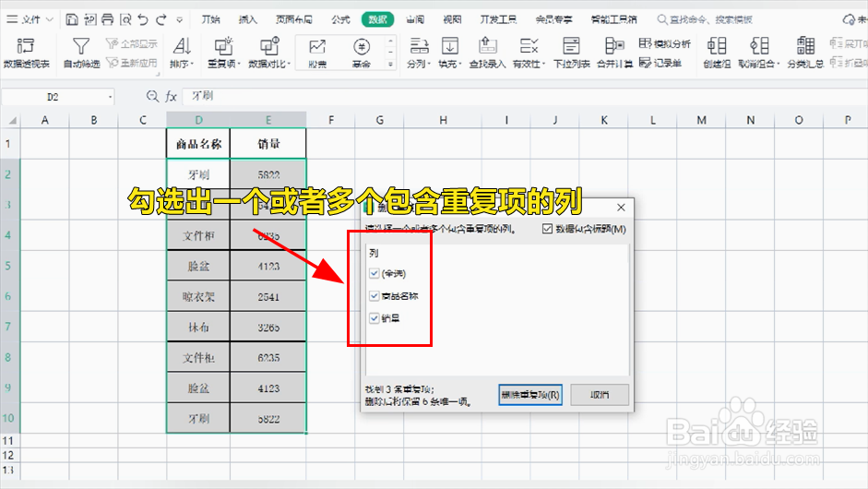868x489 pixels.
Task: Switch to the 开发工具 Developer tab
Action: (x=498, y=20)
